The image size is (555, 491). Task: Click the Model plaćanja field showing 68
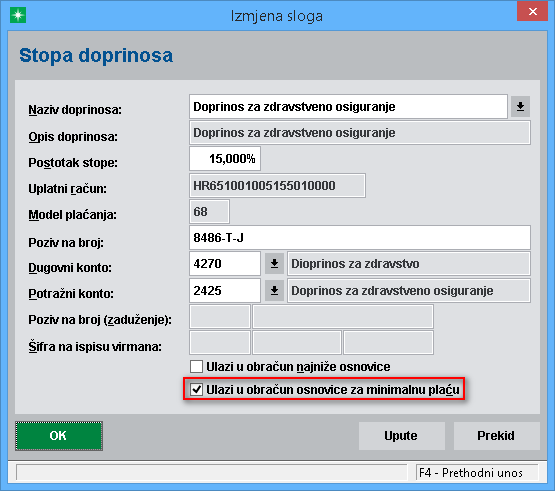click(x=209, y=212)
